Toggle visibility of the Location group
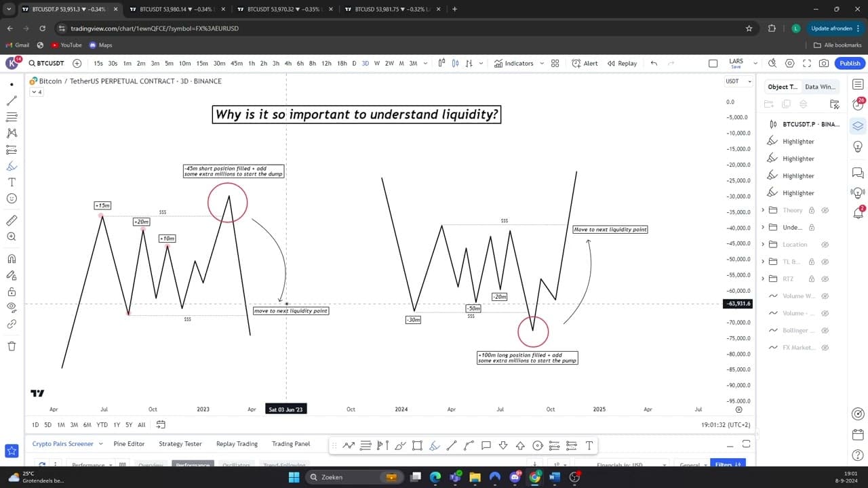 coord(825,244)
